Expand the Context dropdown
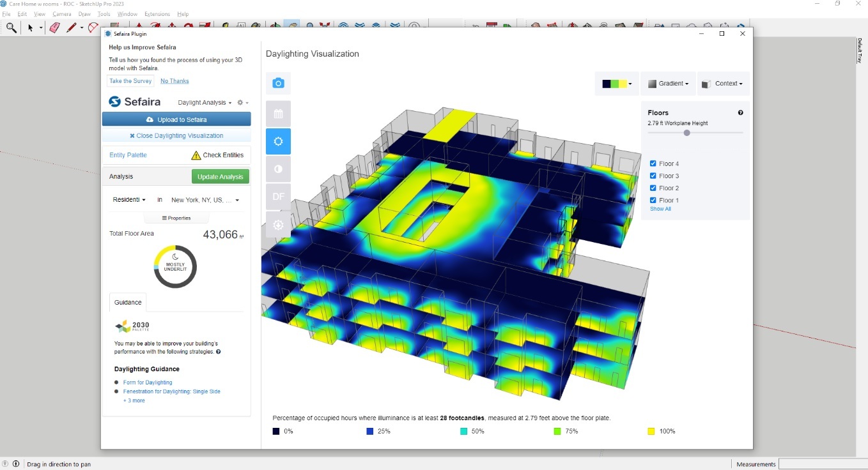The width and height of the screenshot is (868, 470). click(x=723, y=83)
